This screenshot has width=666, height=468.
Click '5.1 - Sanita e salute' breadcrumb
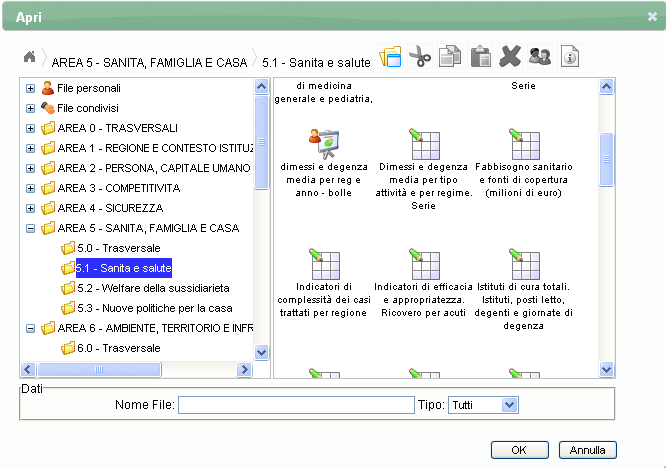click(316, 62)
